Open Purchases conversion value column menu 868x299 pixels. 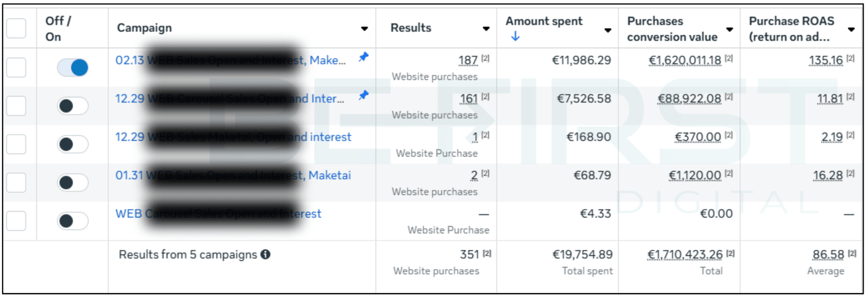[x=730, y=29]
